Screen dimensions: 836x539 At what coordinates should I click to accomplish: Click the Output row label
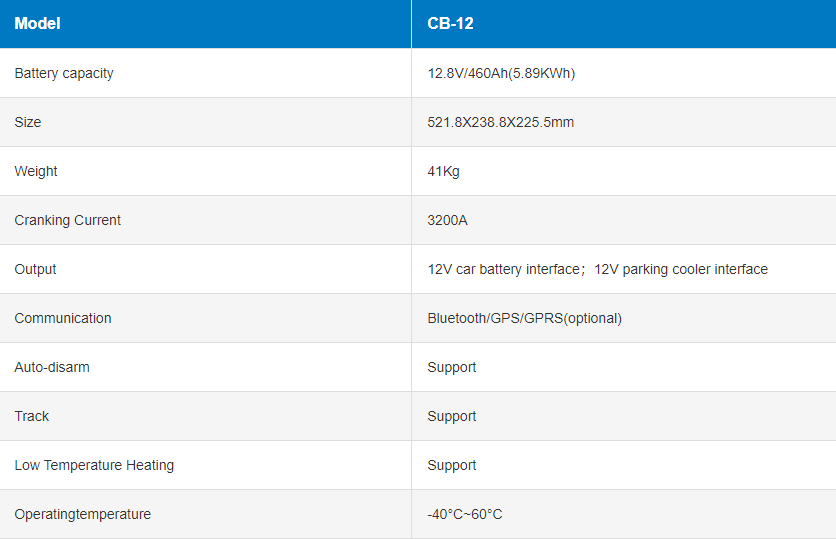click(x=35, y=269)
